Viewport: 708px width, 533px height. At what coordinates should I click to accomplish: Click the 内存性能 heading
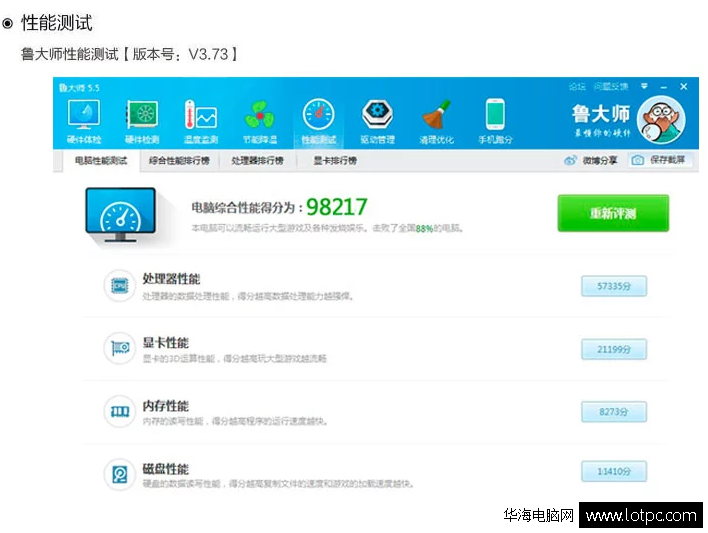click(x=165, y=406)
